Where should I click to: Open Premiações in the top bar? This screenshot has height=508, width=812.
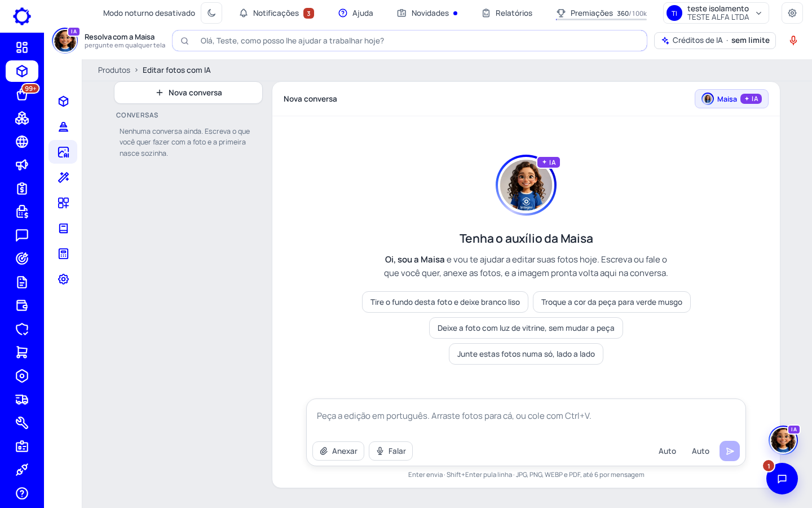tap(601, 13)
